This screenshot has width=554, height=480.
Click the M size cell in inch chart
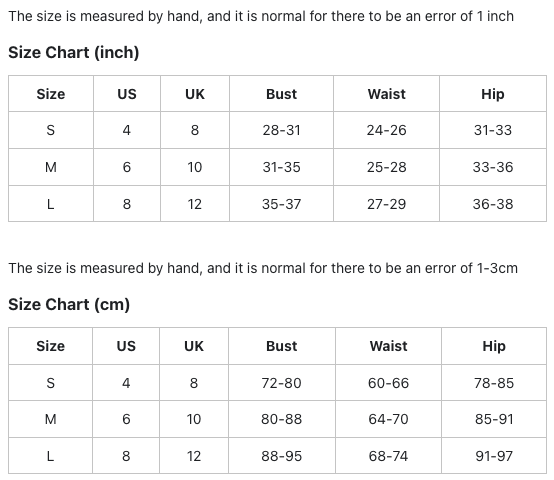(x=51, y=167)
